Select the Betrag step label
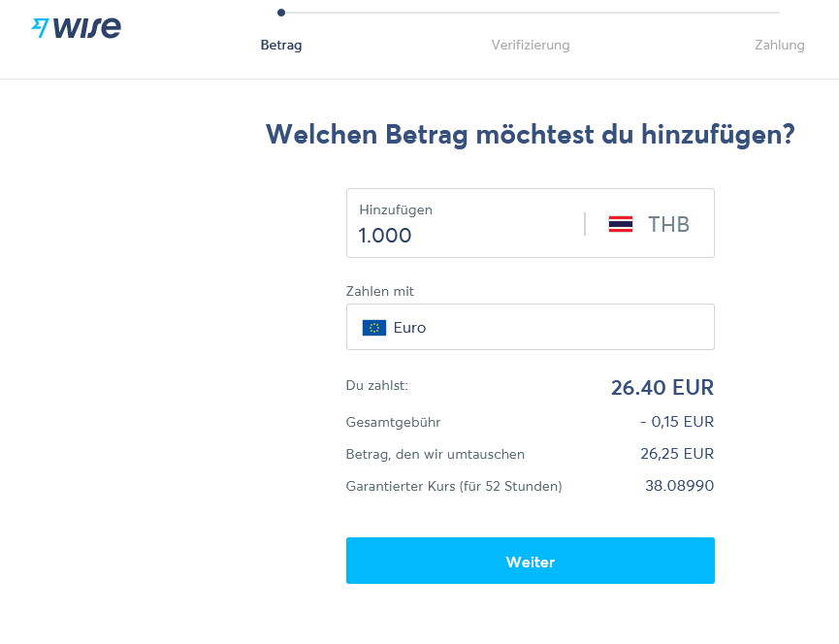 [281, 45]
